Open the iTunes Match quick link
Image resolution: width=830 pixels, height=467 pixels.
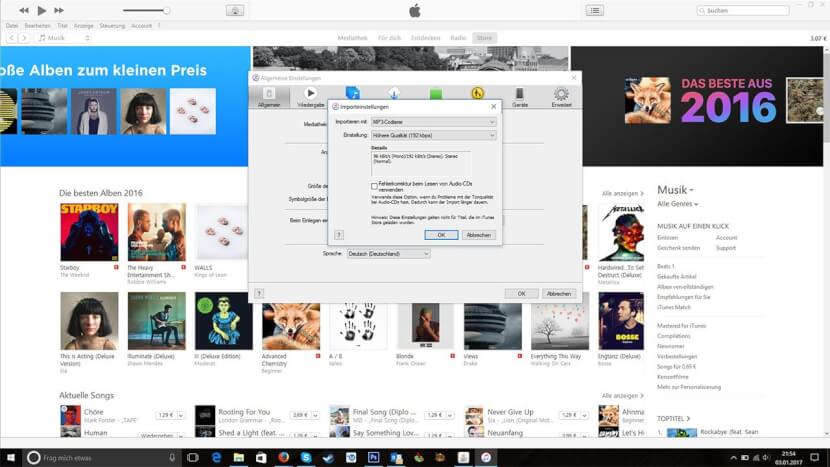click(674, 307)
